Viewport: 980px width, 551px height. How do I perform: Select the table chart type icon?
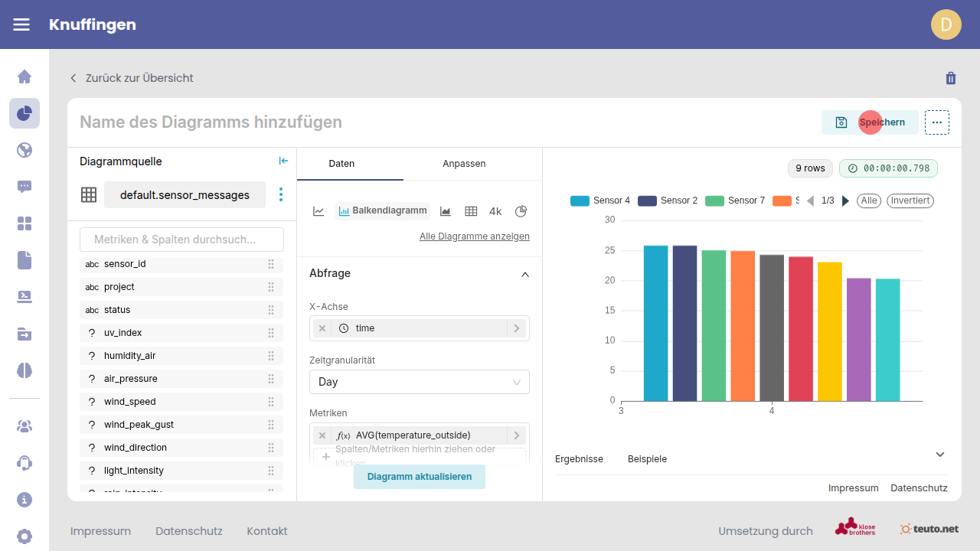pos(471,211)
